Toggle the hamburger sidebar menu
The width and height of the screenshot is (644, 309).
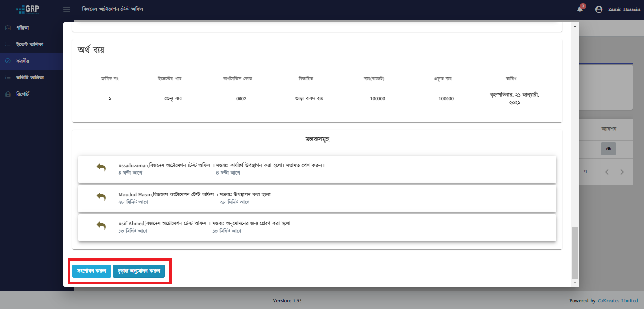tap(67, 9)
